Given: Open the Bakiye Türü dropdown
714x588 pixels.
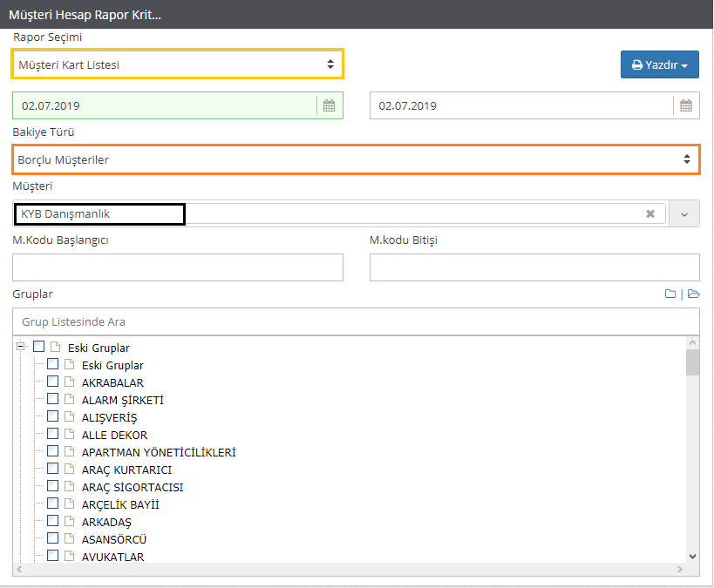Looking at the screenshot, I should 356,159.
